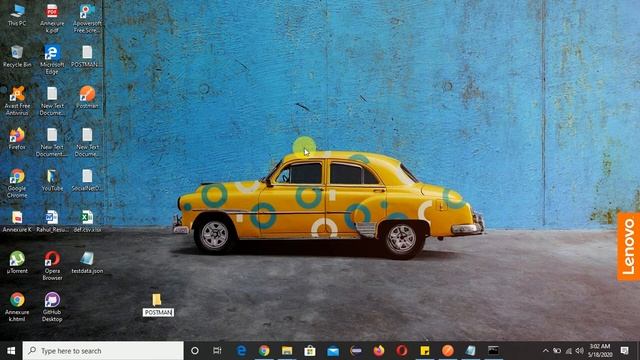
Task: Open the Action Center notifications icon
Action: click(624, 351)
